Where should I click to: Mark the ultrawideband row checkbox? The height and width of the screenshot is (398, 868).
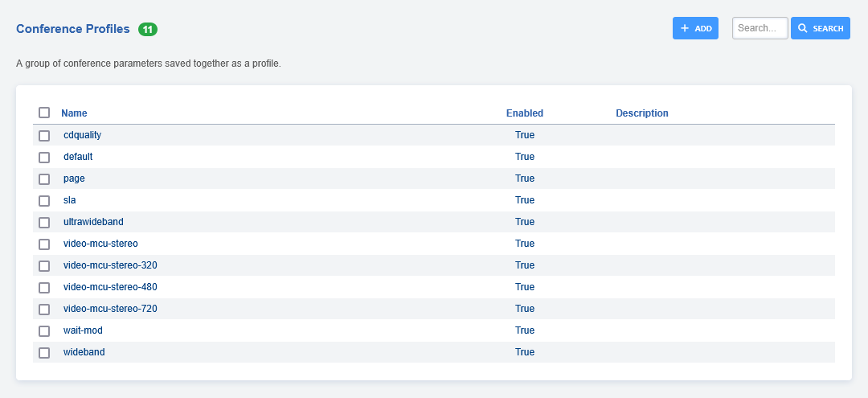pos(44,222)
